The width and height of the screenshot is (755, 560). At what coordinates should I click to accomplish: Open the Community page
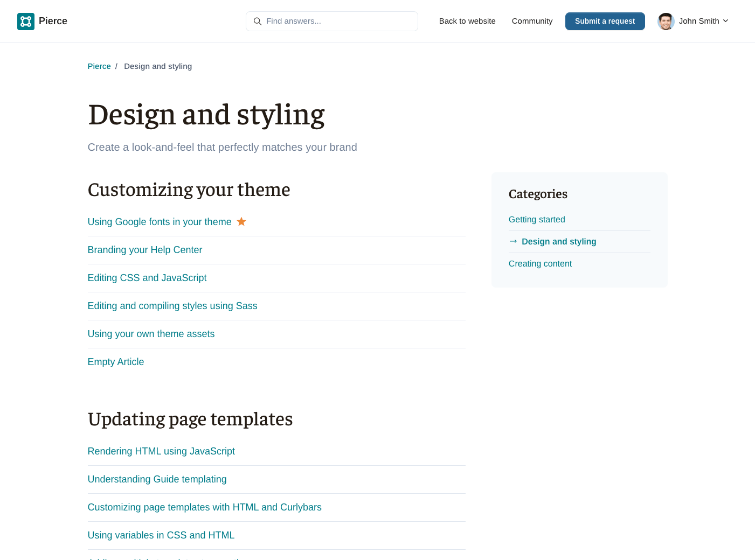click(532, 21)
